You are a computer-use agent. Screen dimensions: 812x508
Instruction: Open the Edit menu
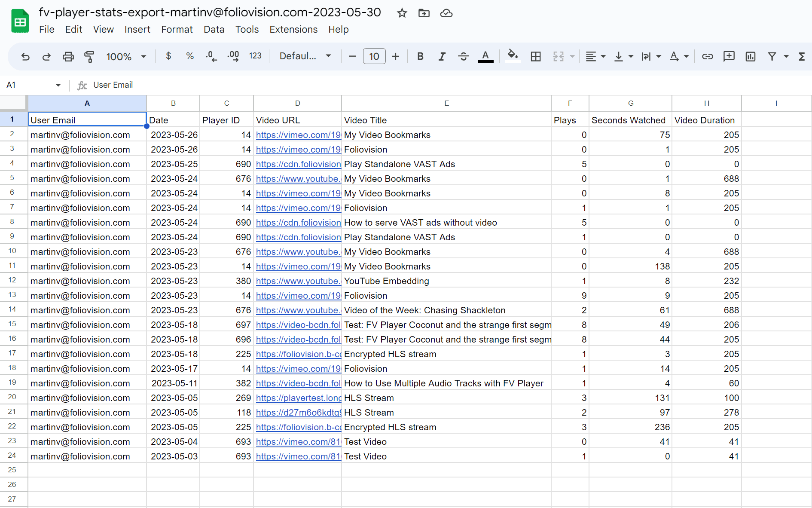(74, 29)
